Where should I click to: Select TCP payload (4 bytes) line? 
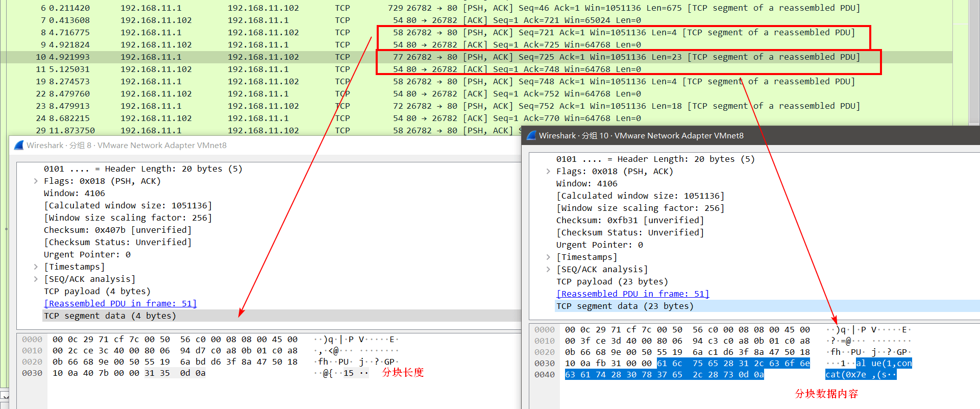point(97,292)
